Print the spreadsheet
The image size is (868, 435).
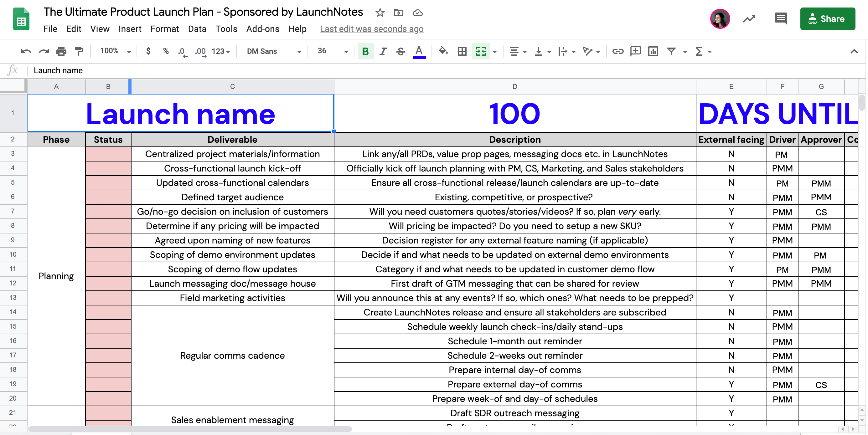(x=61, y=51)
